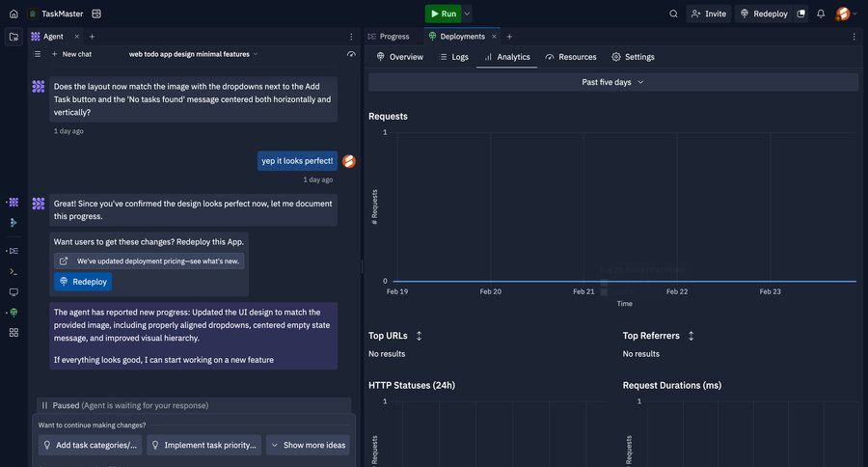The width and height of the screenshot is (868, 467).
Task: Open the Resources tab
Action: tap(571, 57)
